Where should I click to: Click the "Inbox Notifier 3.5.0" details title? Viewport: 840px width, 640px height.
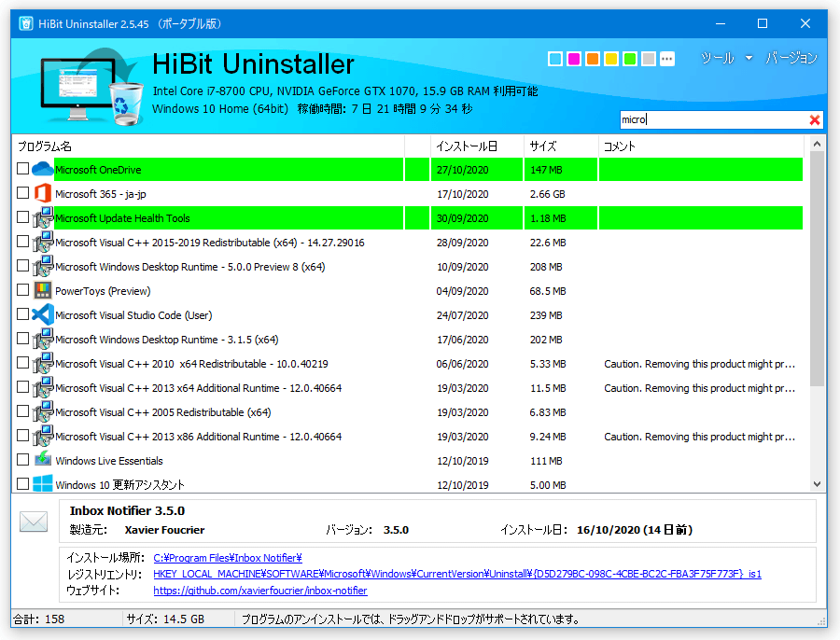(x=127, y=510)
